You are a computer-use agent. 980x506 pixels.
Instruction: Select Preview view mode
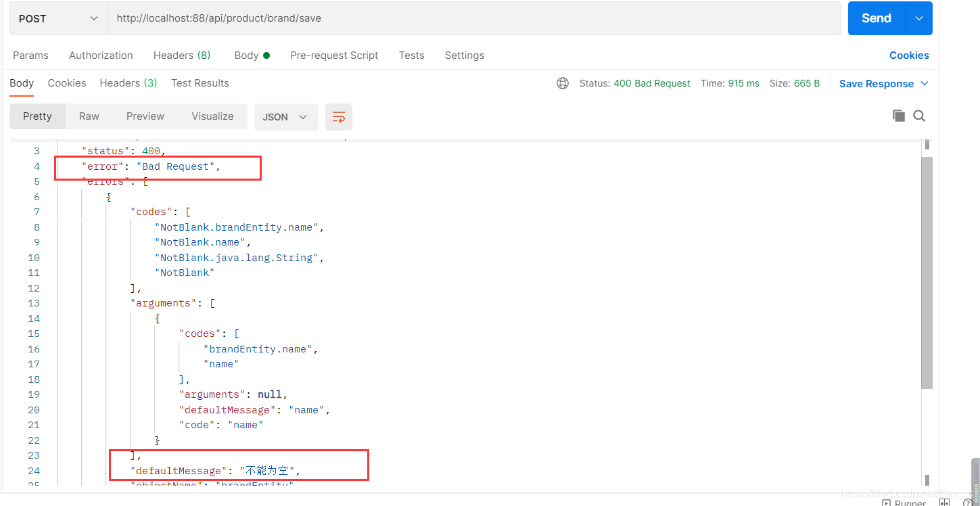[x=145, y=116]
